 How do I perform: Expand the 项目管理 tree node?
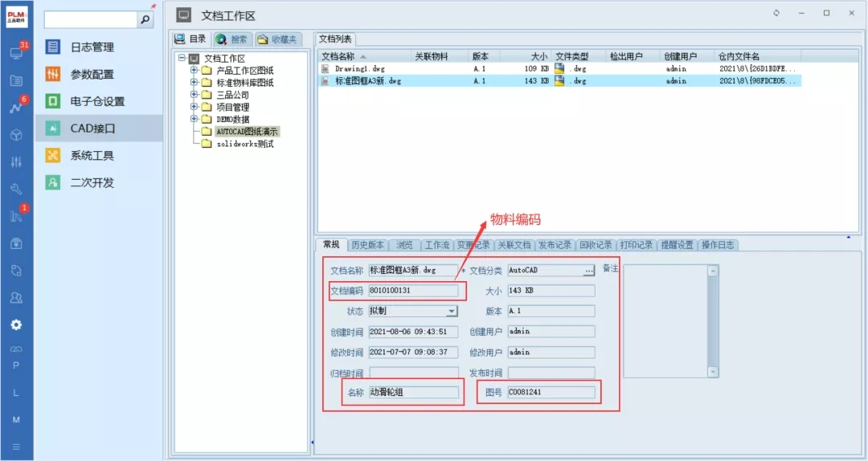[194, 107]
